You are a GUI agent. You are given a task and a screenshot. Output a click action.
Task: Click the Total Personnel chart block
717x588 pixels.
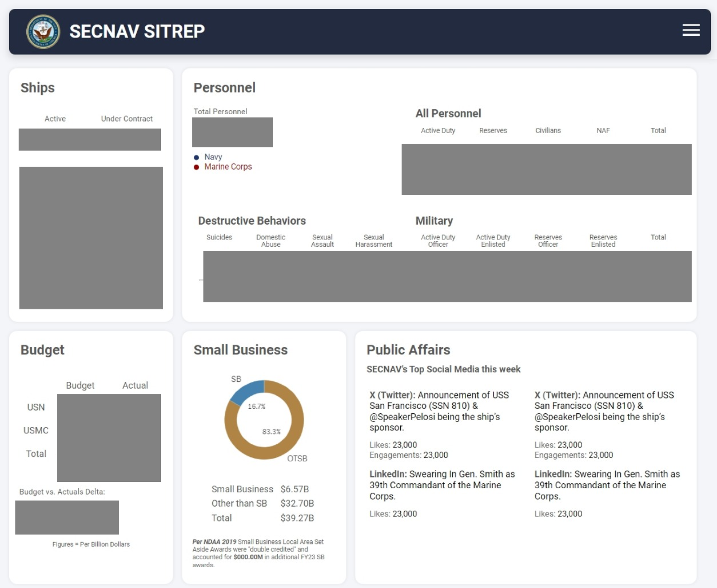232,132
